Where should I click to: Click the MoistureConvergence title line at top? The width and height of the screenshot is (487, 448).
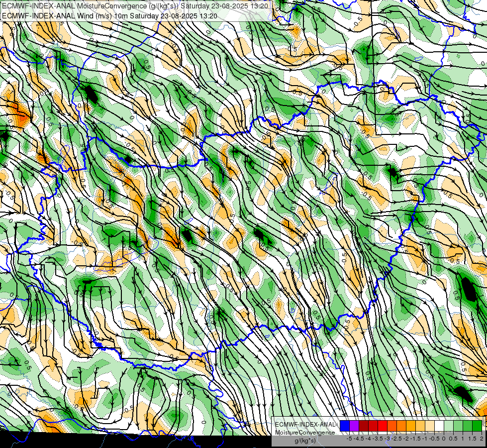(x=135, y=5)
